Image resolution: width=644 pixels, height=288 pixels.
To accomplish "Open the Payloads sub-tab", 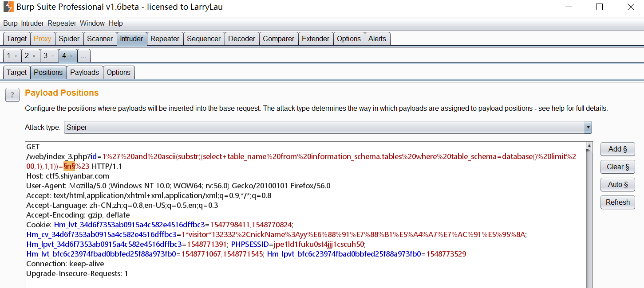I will (85, 72).
